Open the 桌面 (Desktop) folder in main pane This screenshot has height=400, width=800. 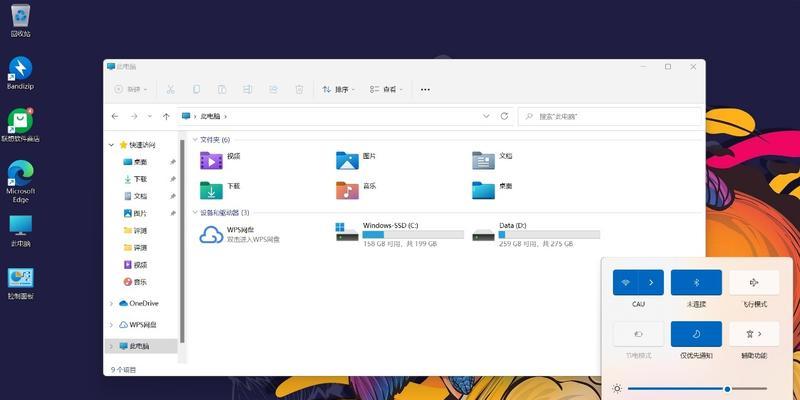[x=492, y=190]
